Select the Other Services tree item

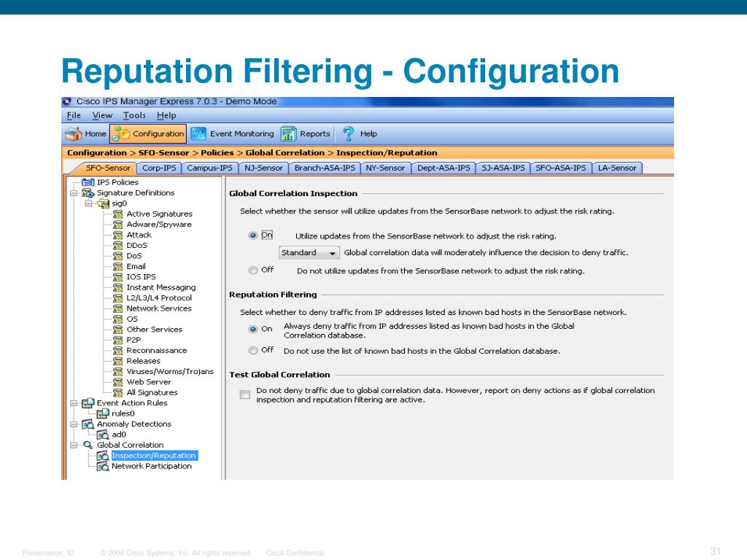pyautogui.click(x=155, y=330)
